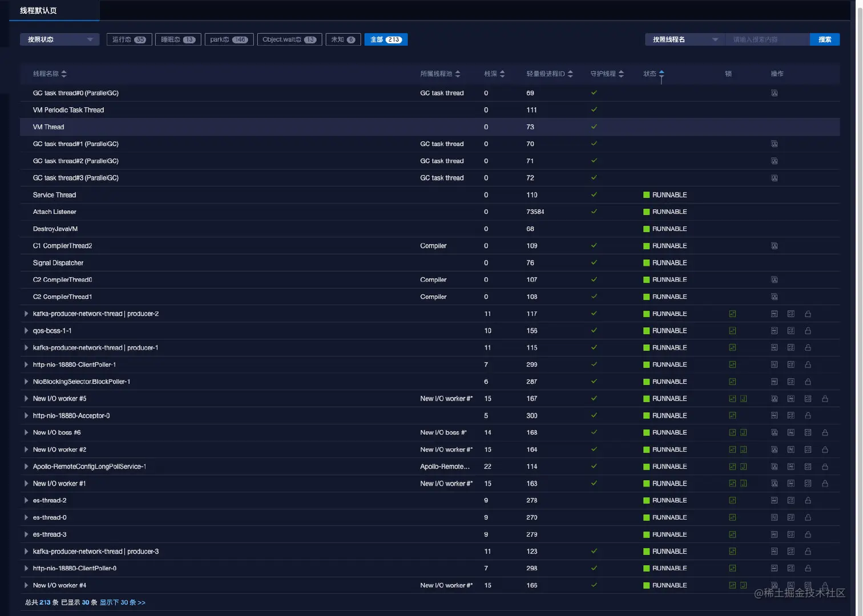
Task: Click the thread pool icon in the C1 CompilerThread2 row
Action: pos(774,246)
